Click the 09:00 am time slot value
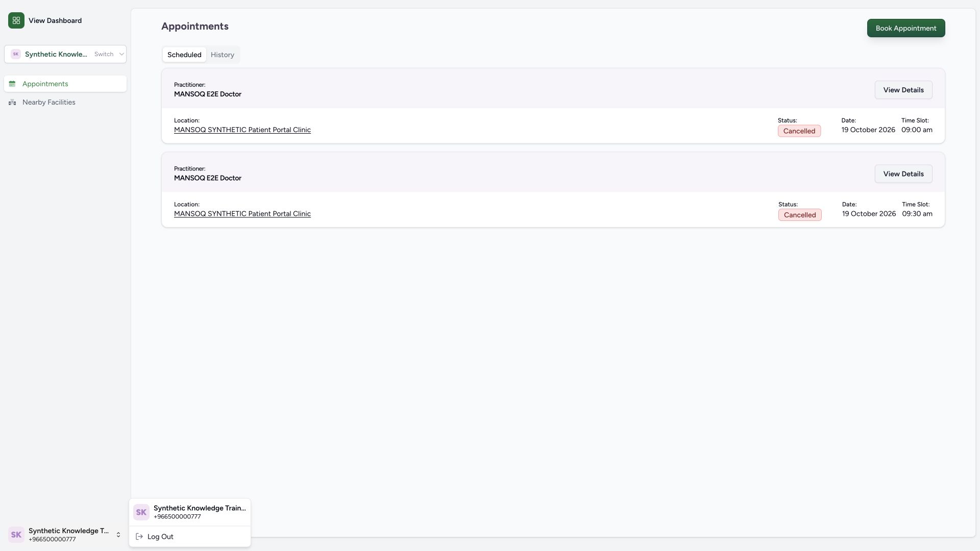This screenshot has height=551, width=980. pyautogui.click(x=917, y=130)
